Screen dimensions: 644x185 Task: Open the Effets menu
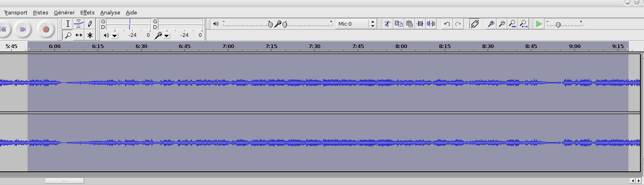(x=87, y=12)
